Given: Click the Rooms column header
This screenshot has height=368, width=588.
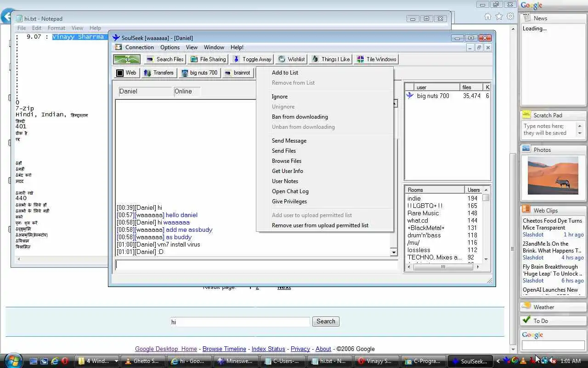Looking at the screenshot, I should coord(435,190).
